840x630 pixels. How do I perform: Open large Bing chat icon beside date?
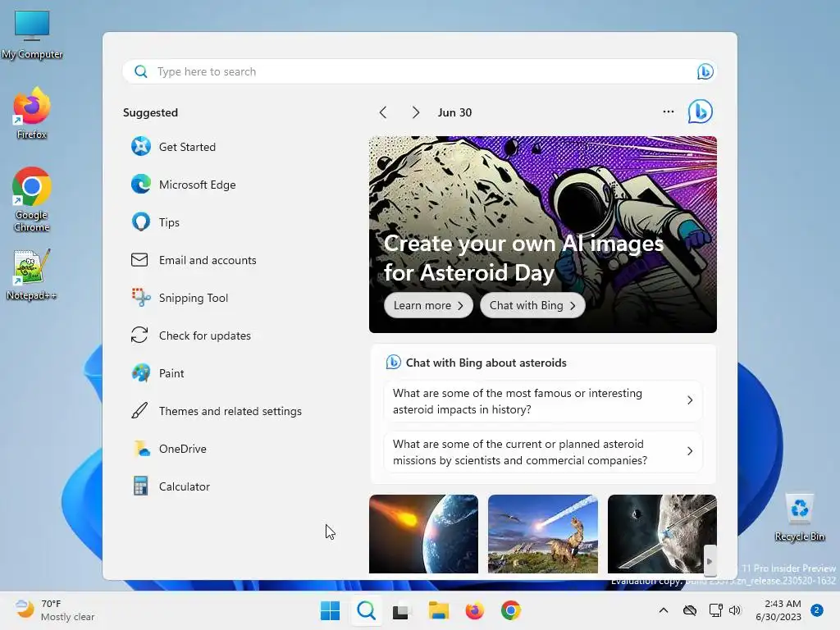[701, 112]
